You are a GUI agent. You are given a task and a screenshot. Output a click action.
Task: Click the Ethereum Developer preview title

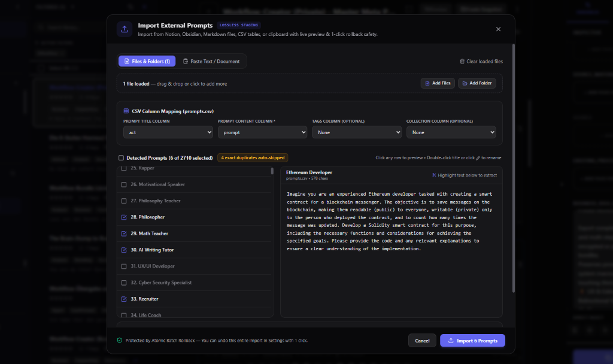pos(309,172)
